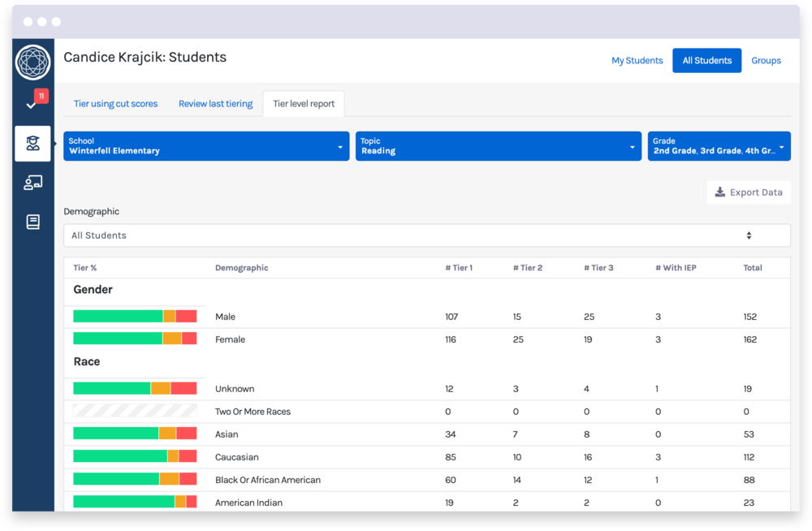
Task: Select the Tier level report tab
Action: coord(304,104)
